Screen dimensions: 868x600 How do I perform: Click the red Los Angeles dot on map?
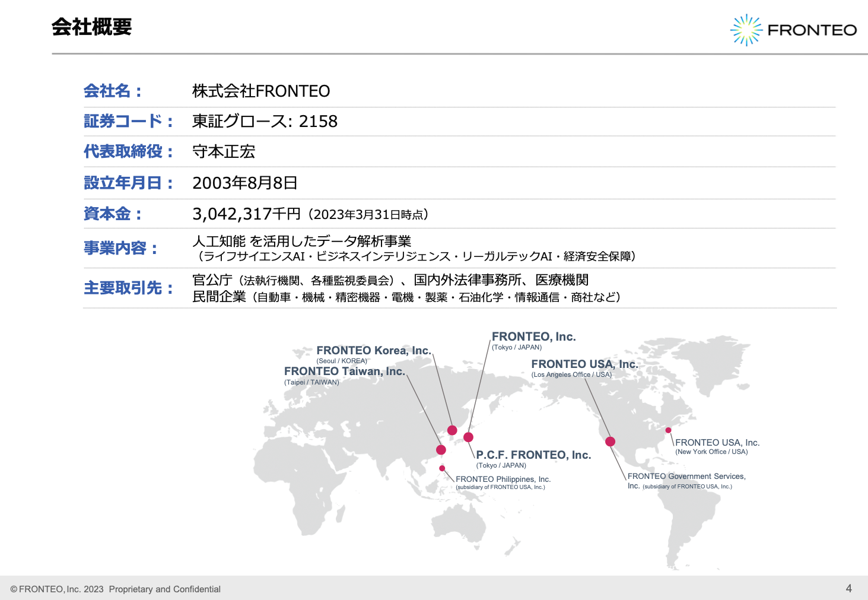[610, 442]
